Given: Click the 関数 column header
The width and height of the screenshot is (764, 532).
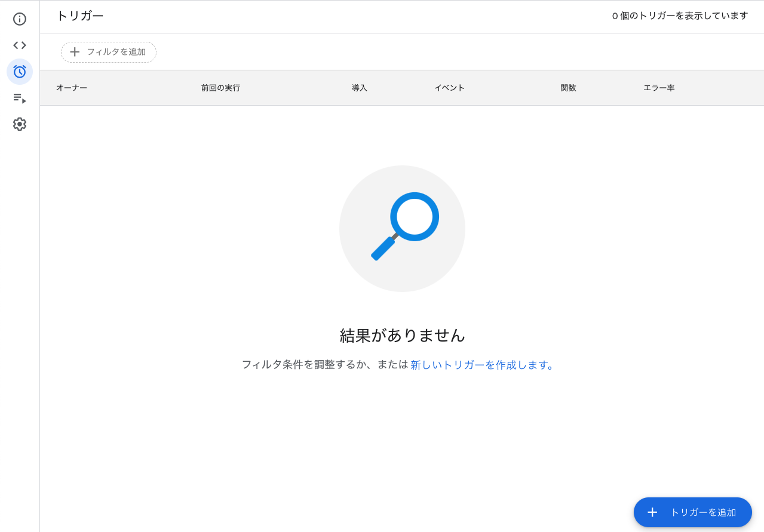Looking at the screenshot, I should [568, 88].
